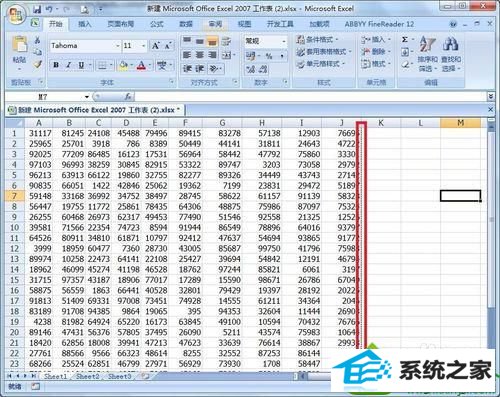Screen dimensions: 500x397
Task: Click the Name Box showing M7
Action: (x=43, y=97)
